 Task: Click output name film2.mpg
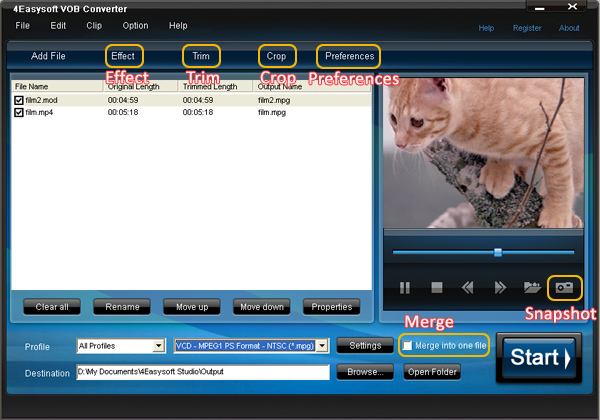pyautogui.click(x=274, y=100)
